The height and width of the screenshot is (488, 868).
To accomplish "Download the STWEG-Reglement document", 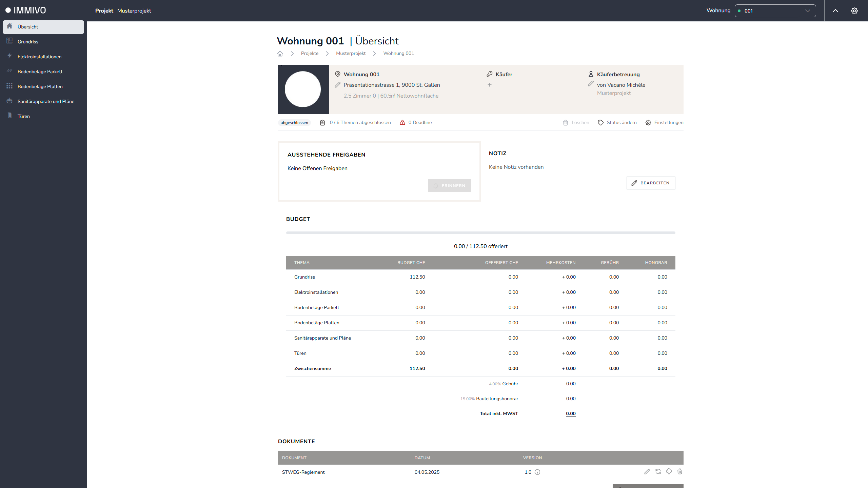I will [x=669, y=471].
